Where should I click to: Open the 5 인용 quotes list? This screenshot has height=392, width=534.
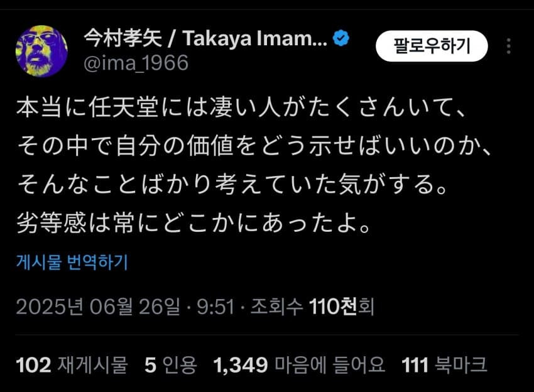click(170, 364)
